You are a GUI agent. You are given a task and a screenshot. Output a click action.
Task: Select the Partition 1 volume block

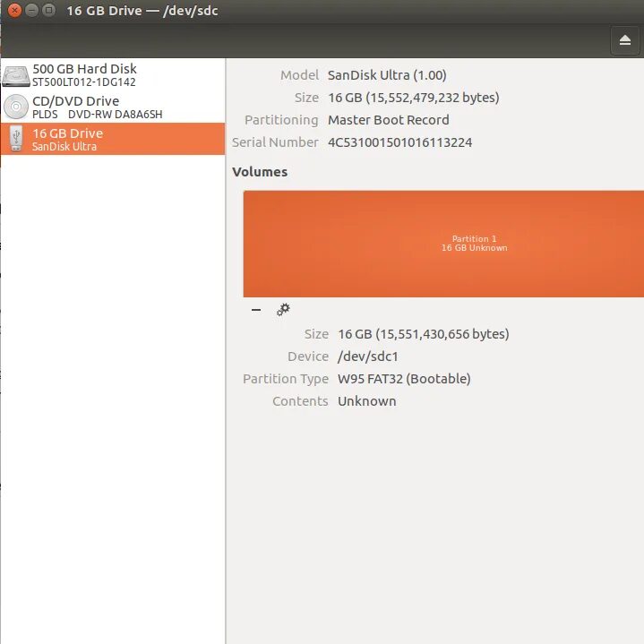tap(443, 244)
